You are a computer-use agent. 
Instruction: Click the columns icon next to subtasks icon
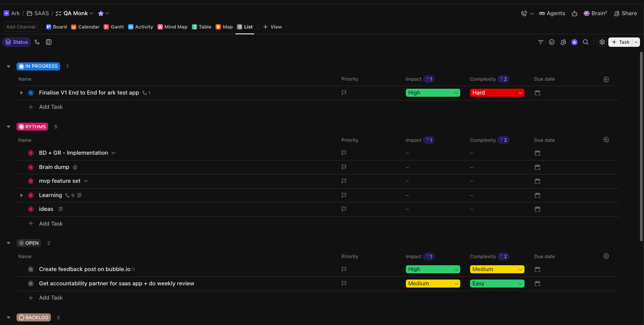click(x=49, y=42)
